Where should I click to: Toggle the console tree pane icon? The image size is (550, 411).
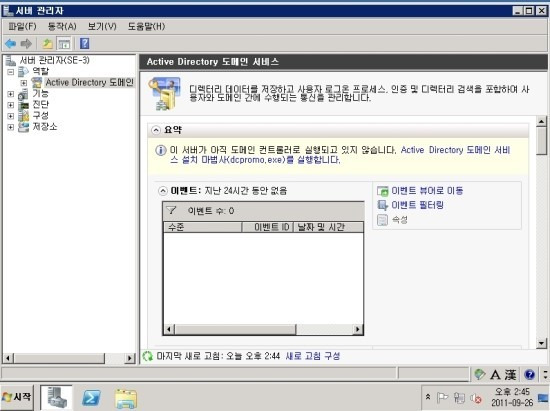[x=64, y=44]
